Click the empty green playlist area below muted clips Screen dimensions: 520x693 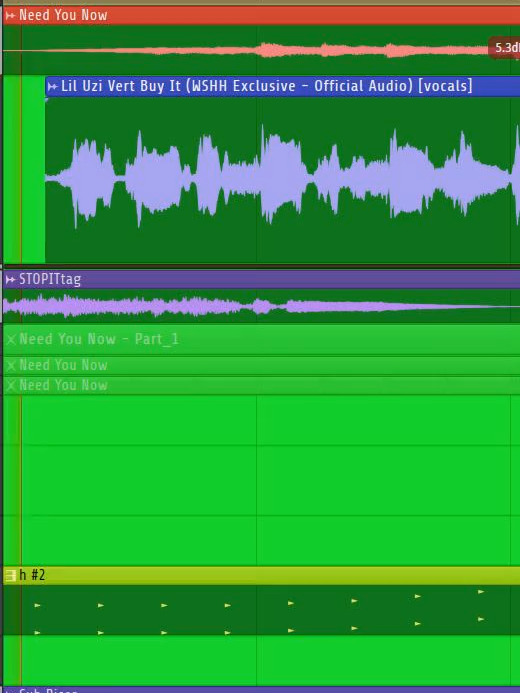coord(261,480)
